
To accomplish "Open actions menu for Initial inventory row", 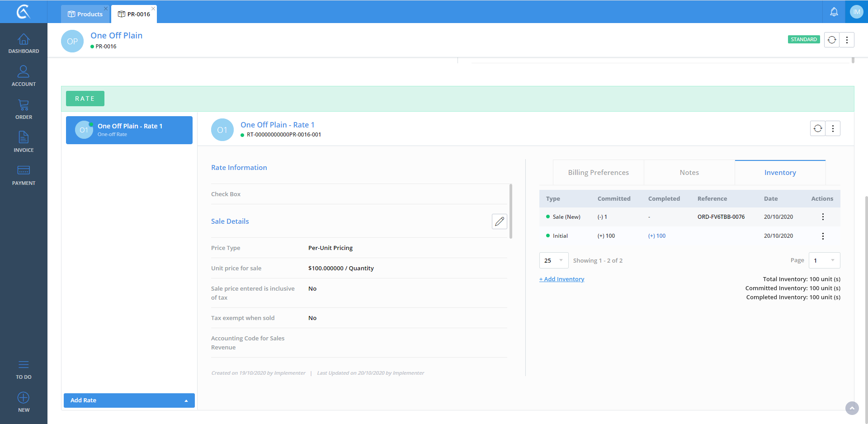I will [822, 236].
